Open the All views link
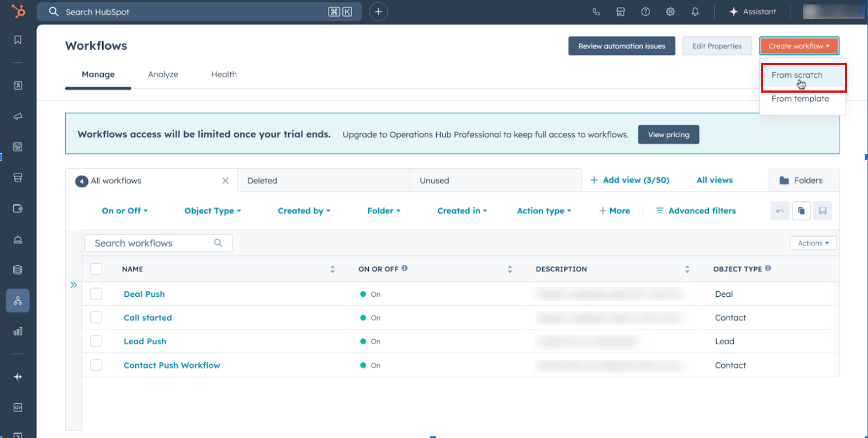868x438 pixels. (714, 180)
